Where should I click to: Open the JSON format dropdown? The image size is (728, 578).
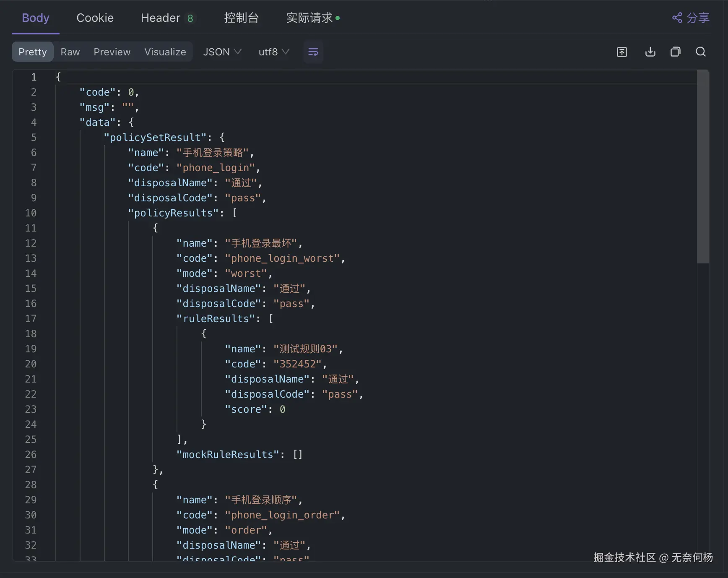(222, 52)
